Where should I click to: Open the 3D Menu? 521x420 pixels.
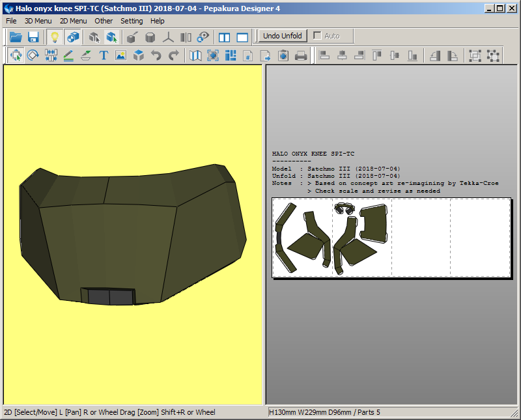point(38,21)
